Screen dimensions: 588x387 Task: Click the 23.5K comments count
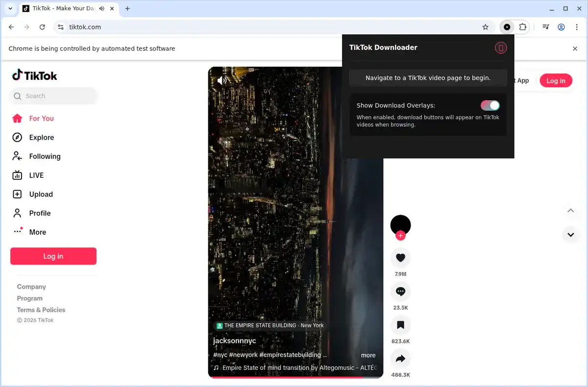point(400,308)
